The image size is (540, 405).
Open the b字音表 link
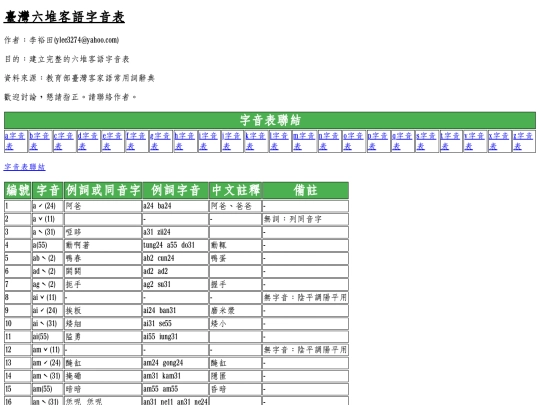pyautogui.click(x=39, y=141)
